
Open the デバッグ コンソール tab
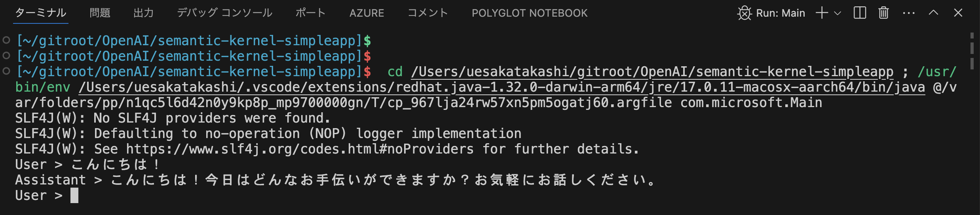pos(224,13)
